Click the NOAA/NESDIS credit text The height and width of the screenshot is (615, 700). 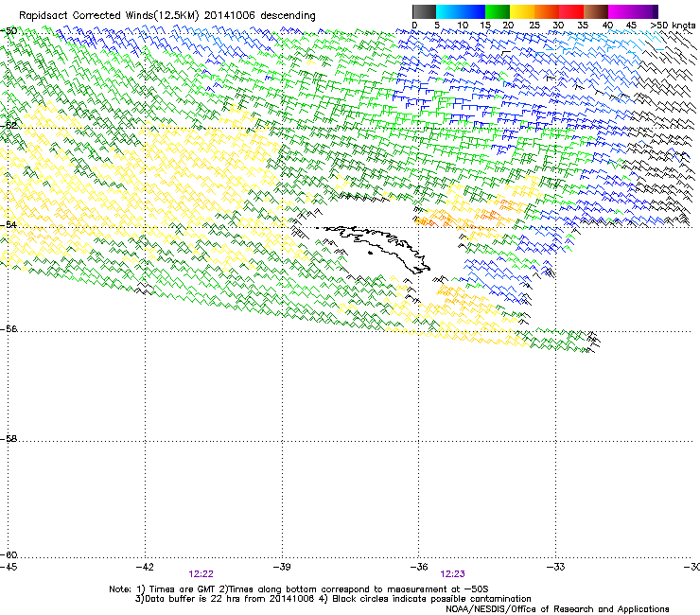[x=557, y=608]
